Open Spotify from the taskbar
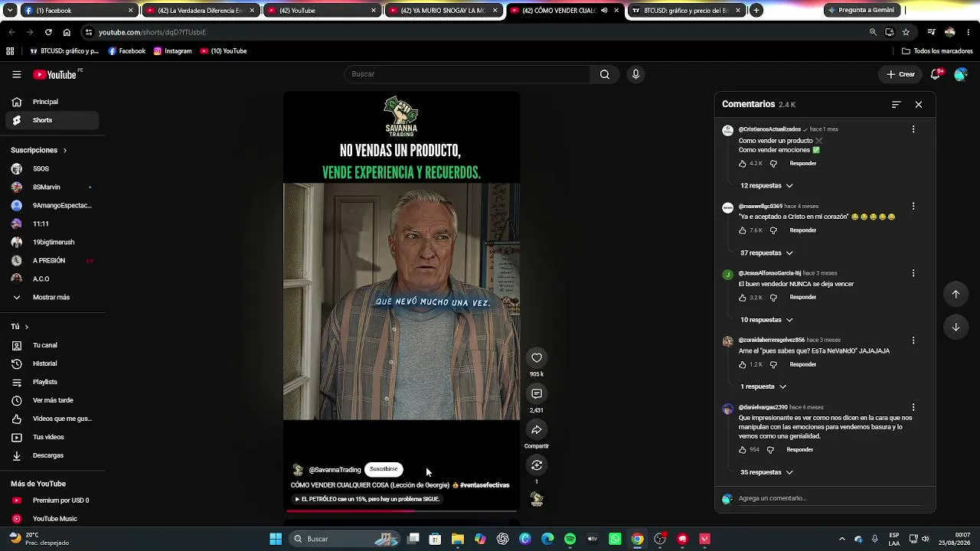Viewport: 980px width, 551px height. tap(570, 539)
